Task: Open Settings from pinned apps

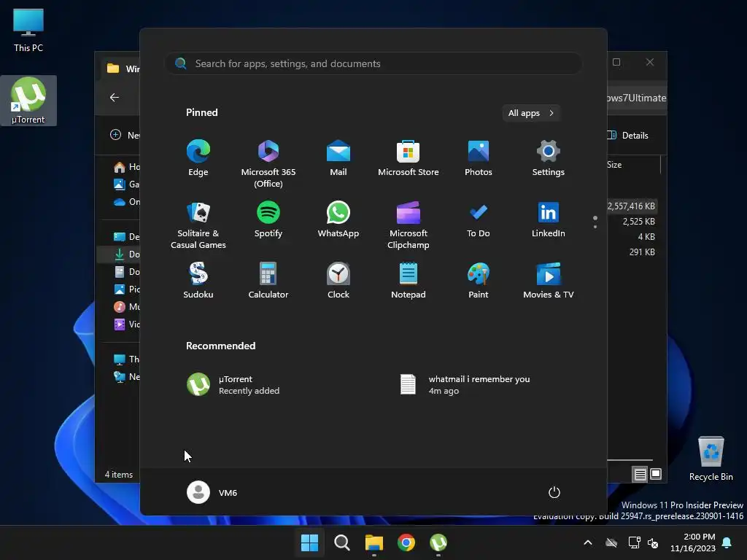Action: (549, 158)
